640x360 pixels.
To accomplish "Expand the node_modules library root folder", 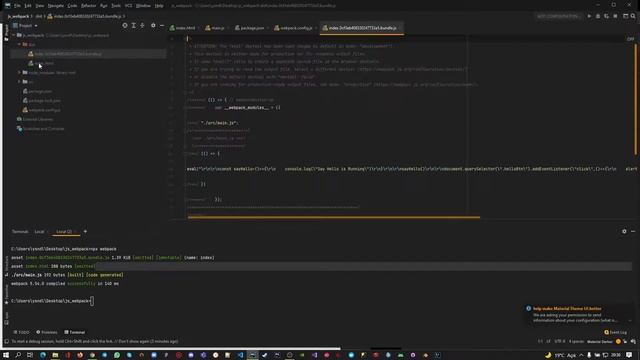I will [19, 73].
